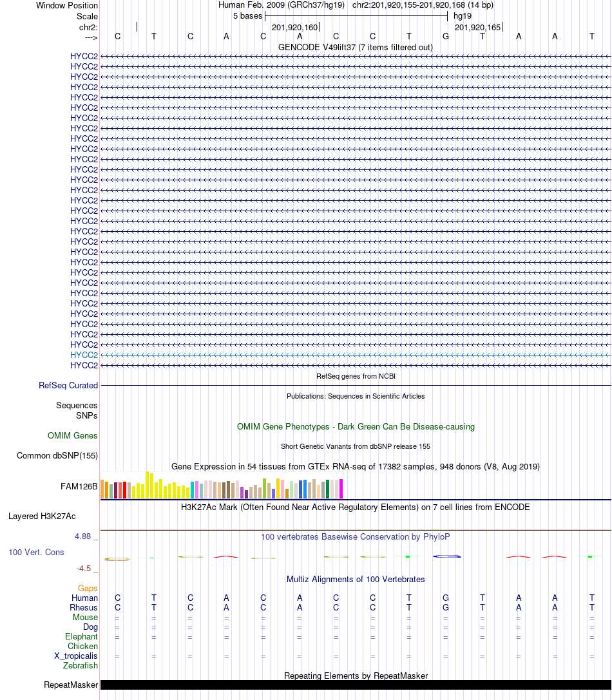Click the 201,920,160 coordinate marker
This screenshot has height=700, width=612.
(295, 27)
